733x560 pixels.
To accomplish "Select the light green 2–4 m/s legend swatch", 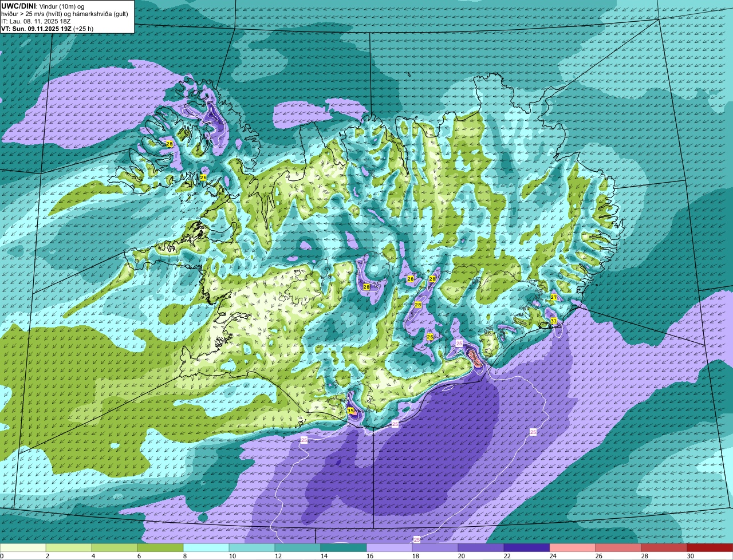I will [x=69, y=547].
